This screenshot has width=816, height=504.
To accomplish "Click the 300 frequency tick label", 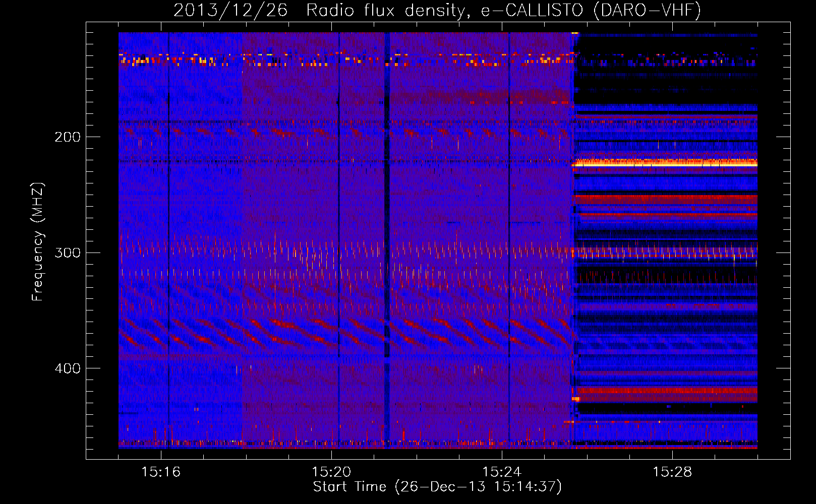I will click(x=68, y=253).
